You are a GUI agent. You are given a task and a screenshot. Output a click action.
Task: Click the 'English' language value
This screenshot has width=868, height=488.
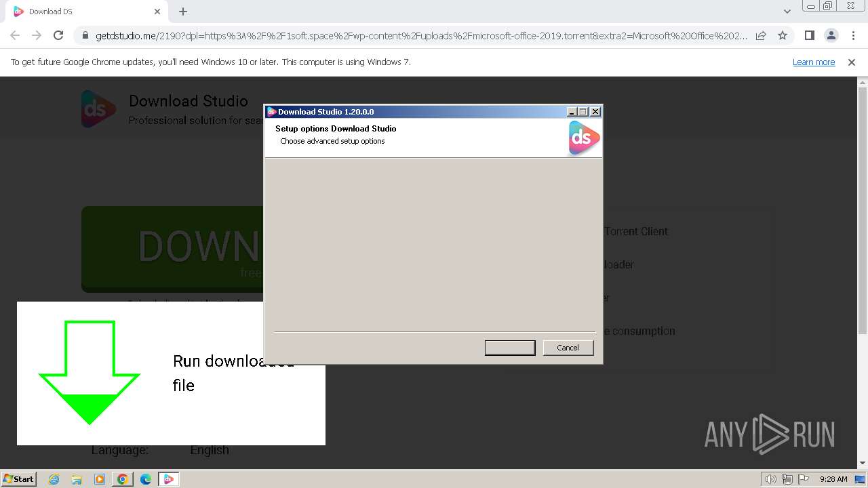[x=210, y=450]
